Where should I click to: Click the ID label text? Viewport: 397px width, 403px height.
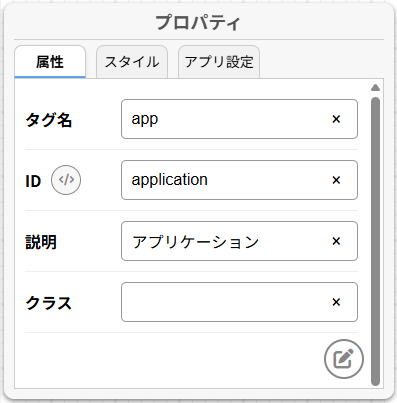click(x=33, y=181)
